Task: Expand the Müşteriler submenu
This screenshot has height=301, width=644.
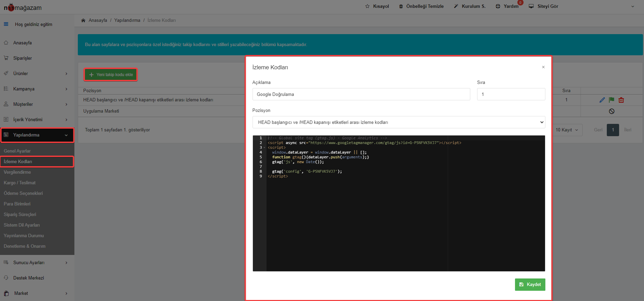Action: (x=67, y=104)
